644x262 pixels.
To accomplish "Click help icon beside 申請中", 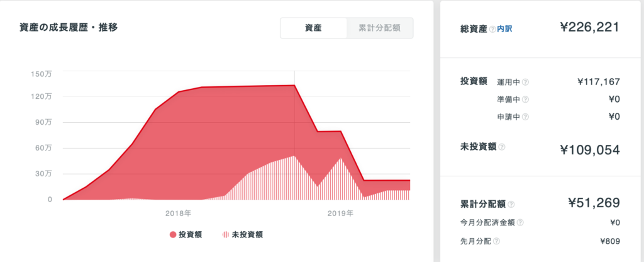I will coord(525,117).
